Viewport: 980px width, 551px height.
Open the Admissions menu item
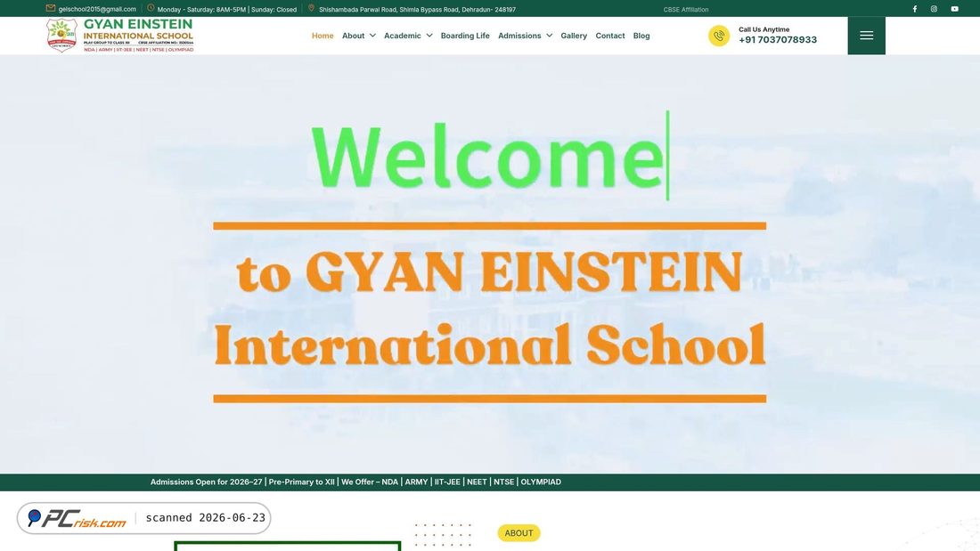(x=519, y=36)
